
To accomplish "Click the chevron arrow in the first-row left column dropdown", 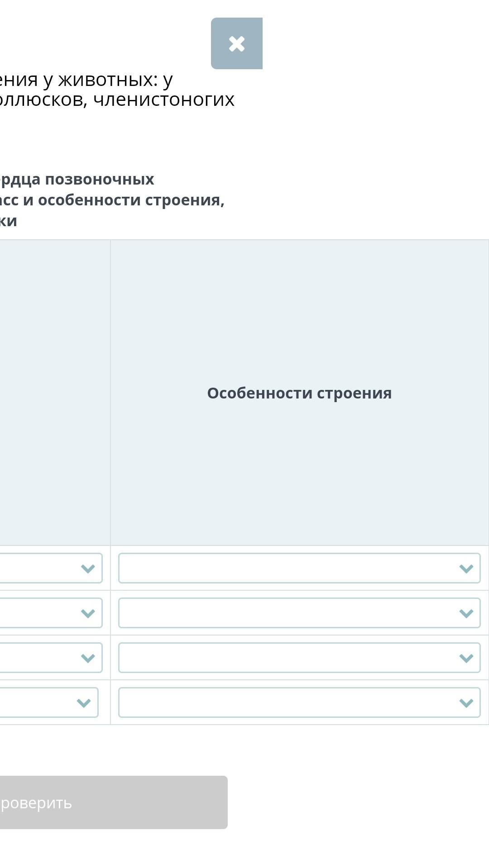I will pos(88,569).
